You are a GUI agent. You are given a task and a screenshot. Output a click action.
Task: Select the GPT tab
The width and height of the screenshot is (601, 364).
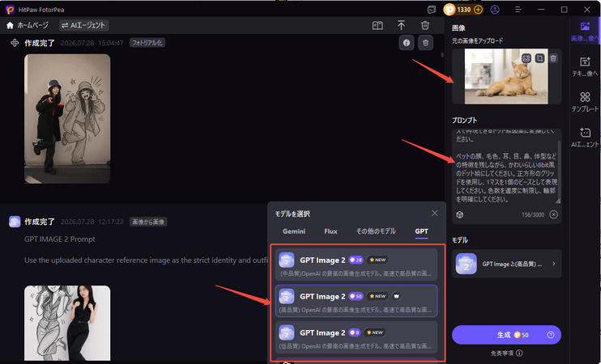(422, 231)
